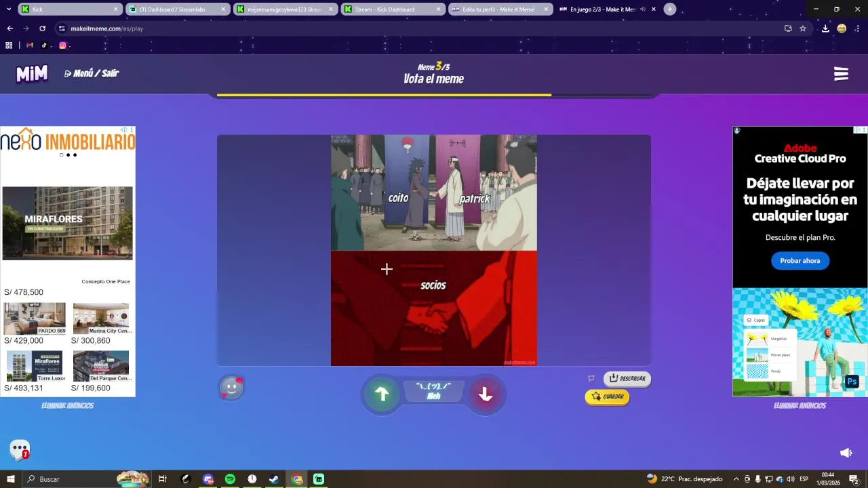868x488 pixels.
Task: Open the emoji reaction face button
Action: pos(231,388)
